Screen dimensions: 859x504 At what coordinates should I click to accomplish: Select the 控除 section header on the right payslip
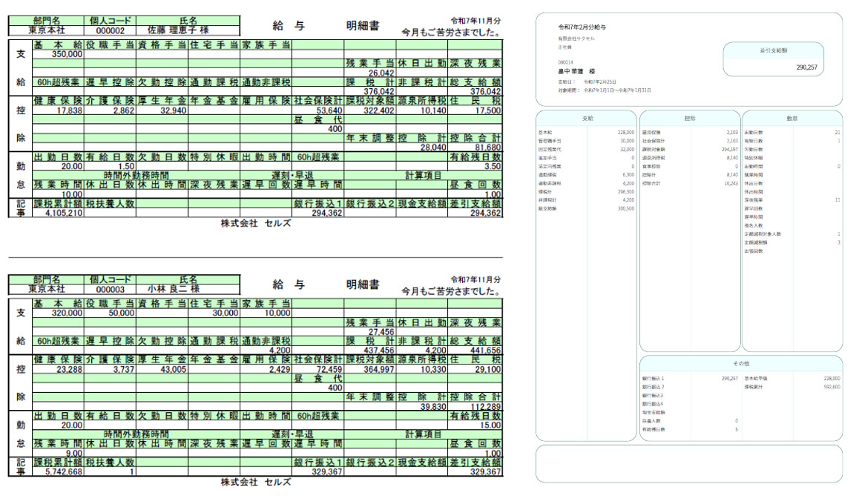(x=689, y=119)
